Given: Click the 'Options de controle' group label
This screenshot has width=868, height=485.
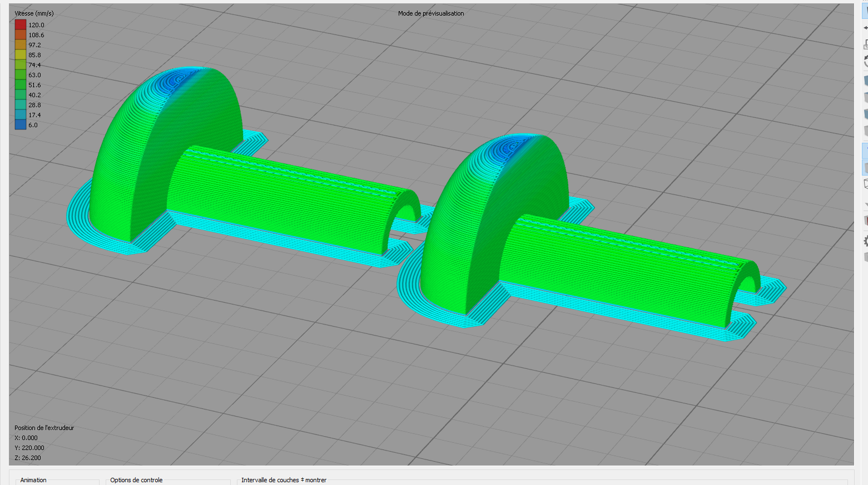Looking at the screenshot, I should pyautogui.click(x=136, y=480).
